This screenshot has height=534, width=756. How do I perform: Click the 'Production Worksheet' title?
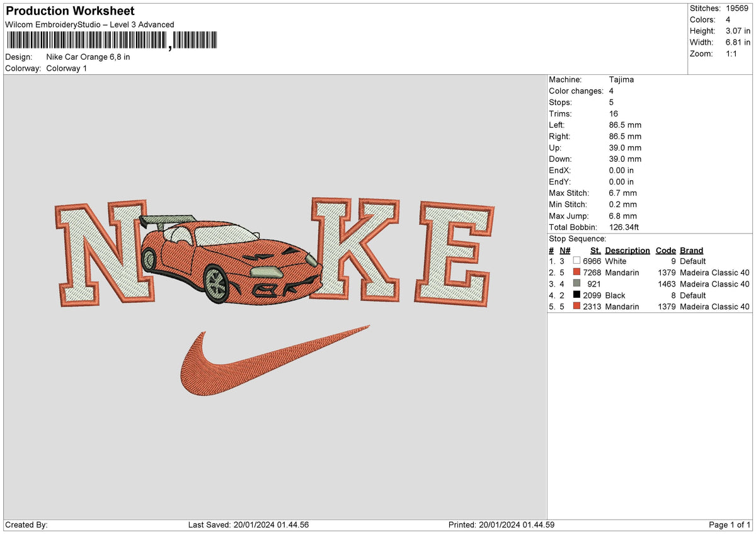coord(70,11)
